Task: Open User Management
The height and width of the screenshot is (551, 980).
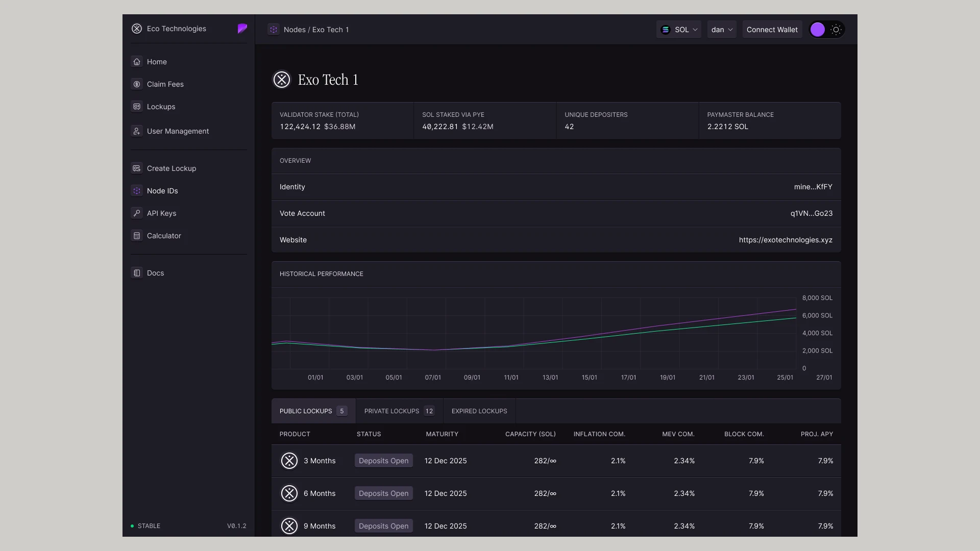Action: click(189, 131)
